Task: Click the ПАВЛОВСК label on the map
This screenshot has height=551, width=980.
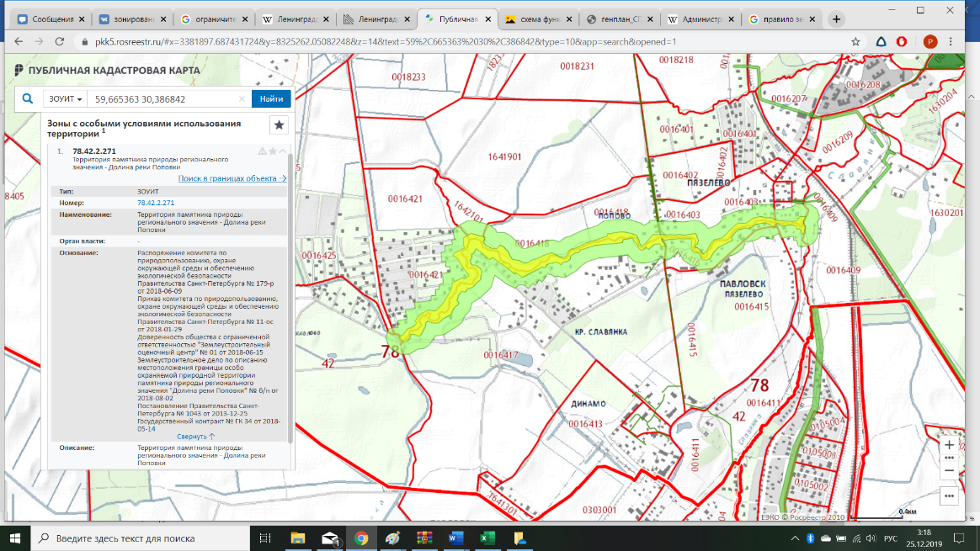Action: [743, 283]
